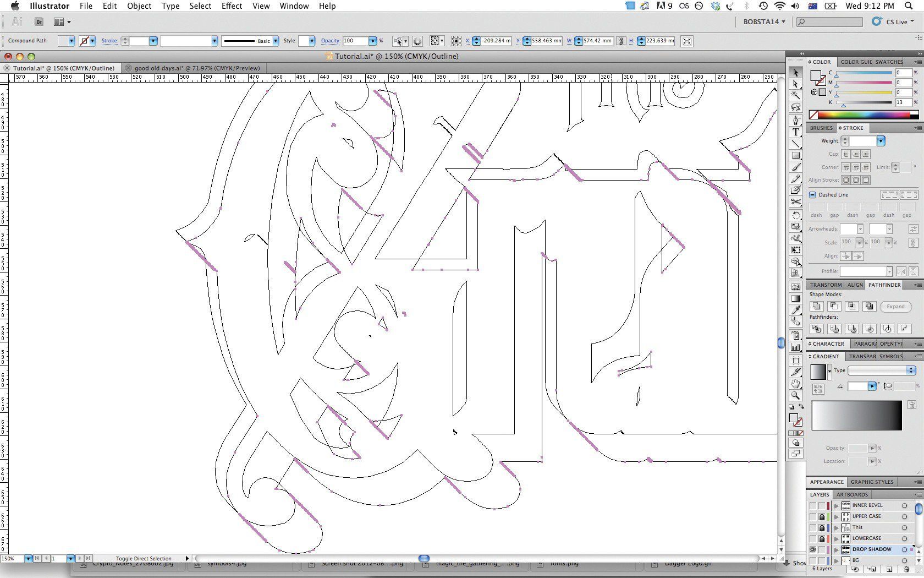Open the zoom level dropdown at 150%
Viewport: 924px width, 578px height.
pos(28,558)
